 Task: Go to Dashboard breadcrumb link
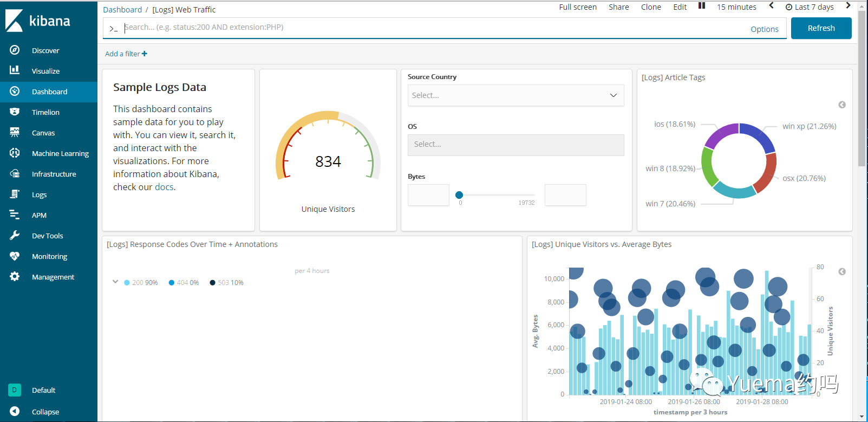[122, 10]
